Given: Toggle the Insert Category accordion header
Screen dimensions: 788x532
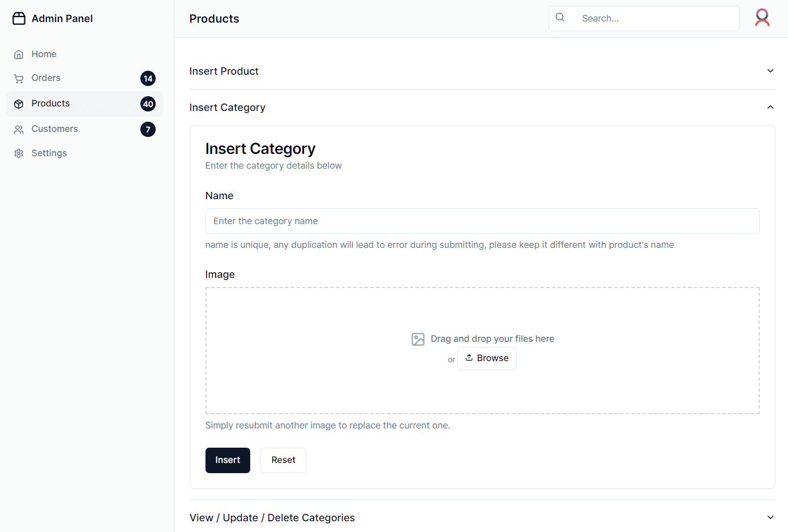Looking at the screenshot, I should point(482,108).
